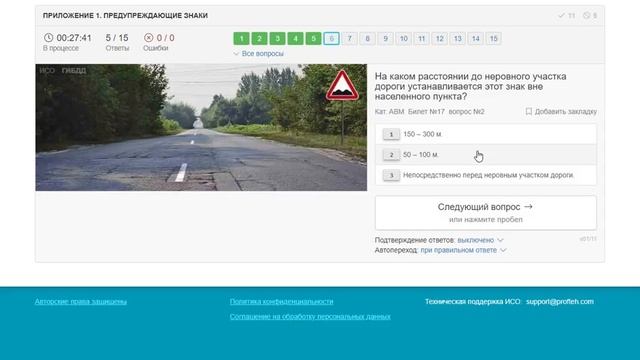This screenshot has height=360, width=640.
Task: Click Техническая поддержка ИСО label
Action: pyautogui.click(x=473, y=301)
